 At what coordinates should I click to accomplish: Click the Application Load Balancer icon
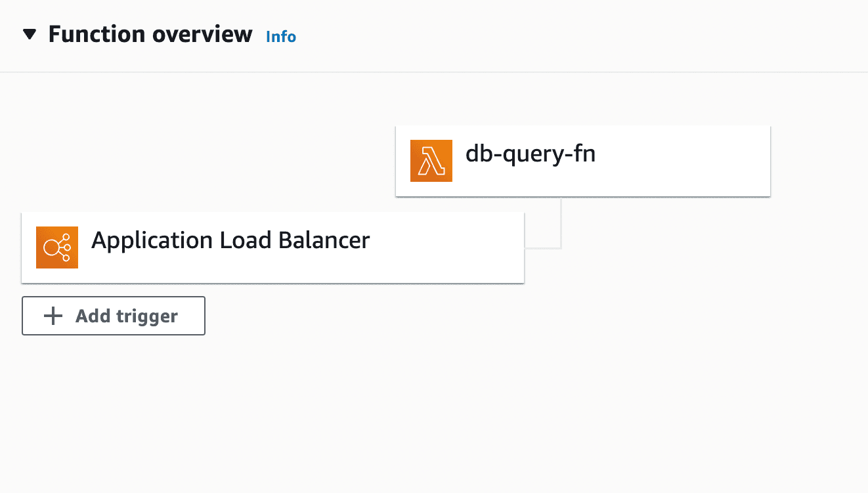pos(57,247)
